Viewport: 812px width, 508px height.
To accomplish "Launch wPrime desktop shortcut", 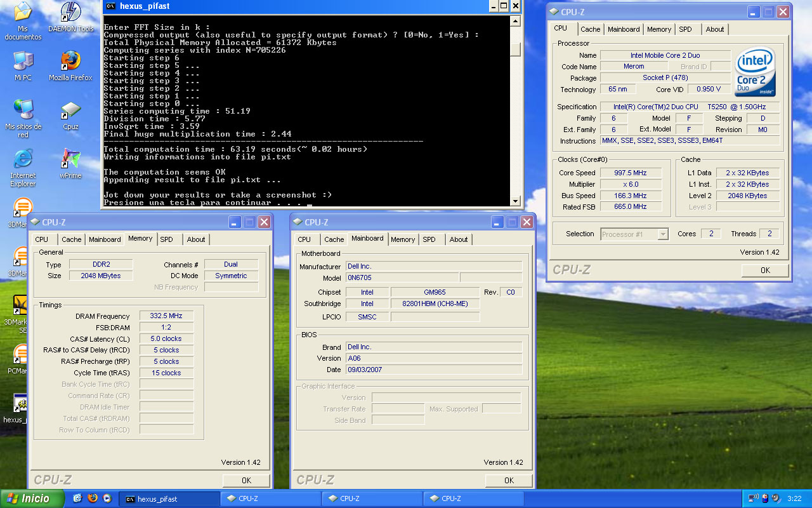I will [70, 164].
